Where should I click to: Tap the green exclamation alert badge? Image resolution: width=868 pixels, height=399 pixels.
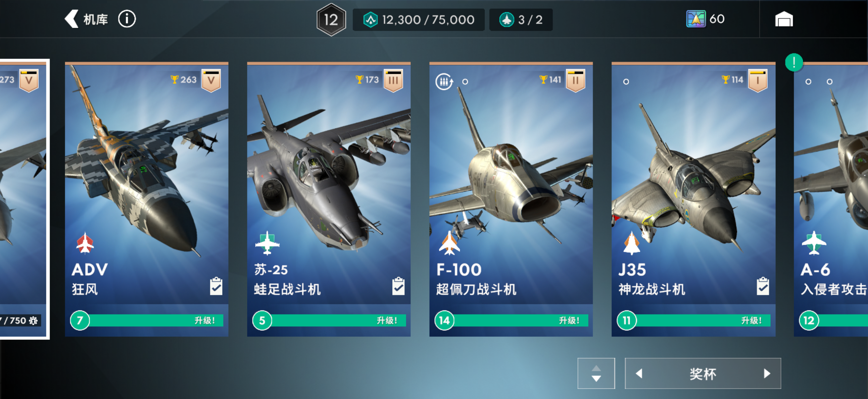794,62
